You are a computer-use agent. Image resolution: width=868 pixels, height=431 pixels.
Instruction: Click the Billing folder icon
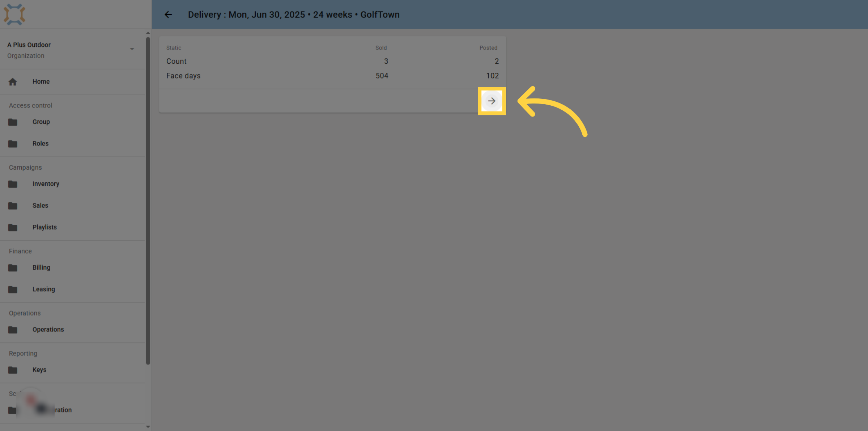(x=13, y=268)
